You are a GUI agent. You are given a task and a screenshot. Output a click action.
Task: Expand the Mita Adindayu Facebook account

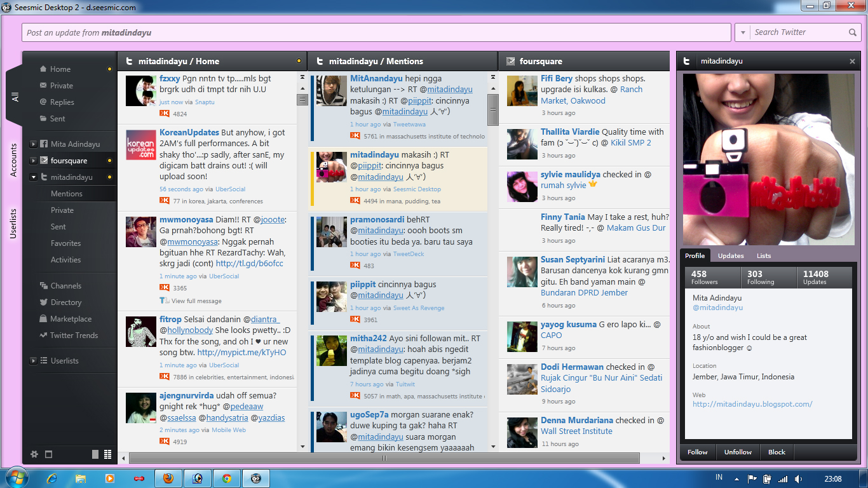(x=34, y=144)
